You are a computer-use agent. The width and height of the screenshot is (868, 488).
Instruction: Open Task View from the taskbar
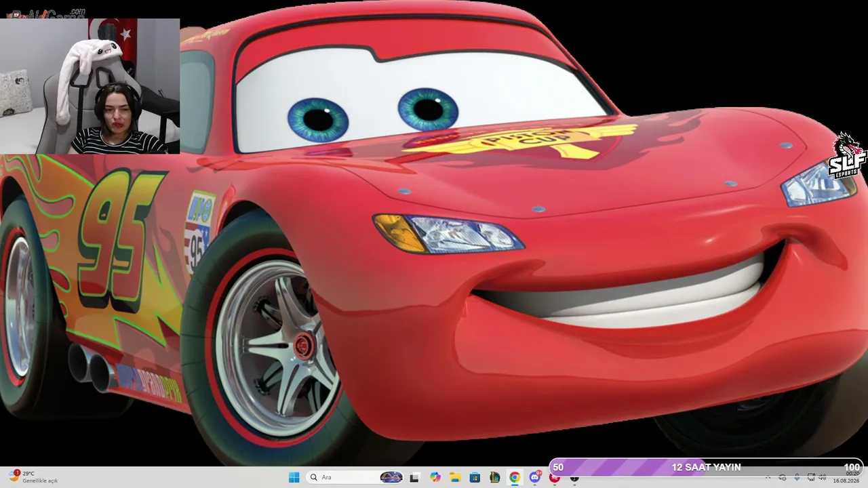pyautogui.click(x=414, y=477)
